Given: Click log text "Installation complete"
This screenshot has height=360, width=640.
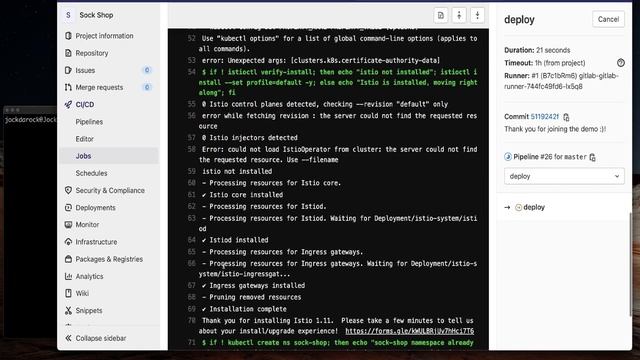Looking at the screenshot, I should [x=248, y=309].
